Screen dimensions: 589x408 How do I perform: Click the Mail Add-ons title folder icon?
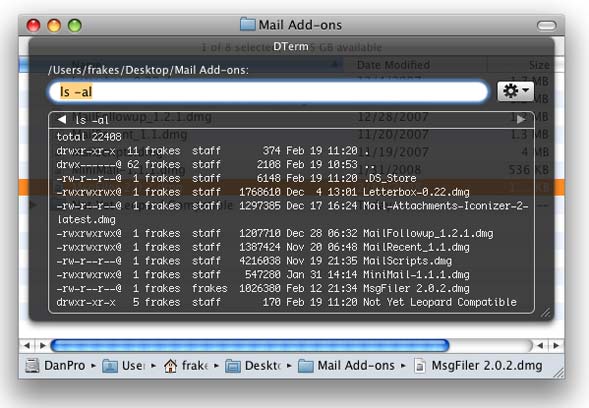point(248,24)
